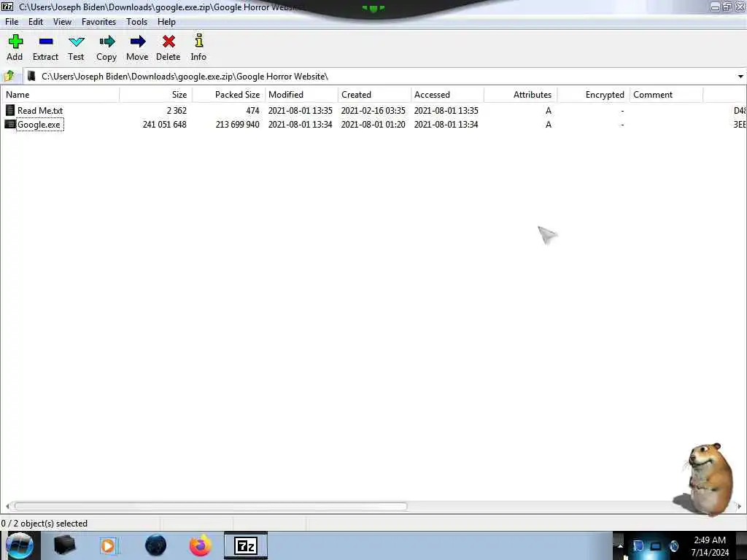
Task: Click the tray network monitor icon
Action: pos(656,545)
